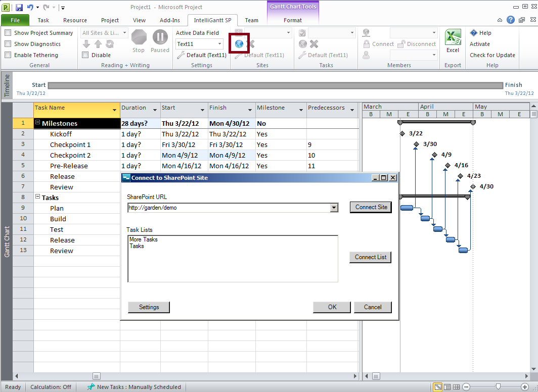The width and height of the screenshot is (538, 392).
Task: Click the zoom slider handle in status bar
Action: [x=498, y=386]
